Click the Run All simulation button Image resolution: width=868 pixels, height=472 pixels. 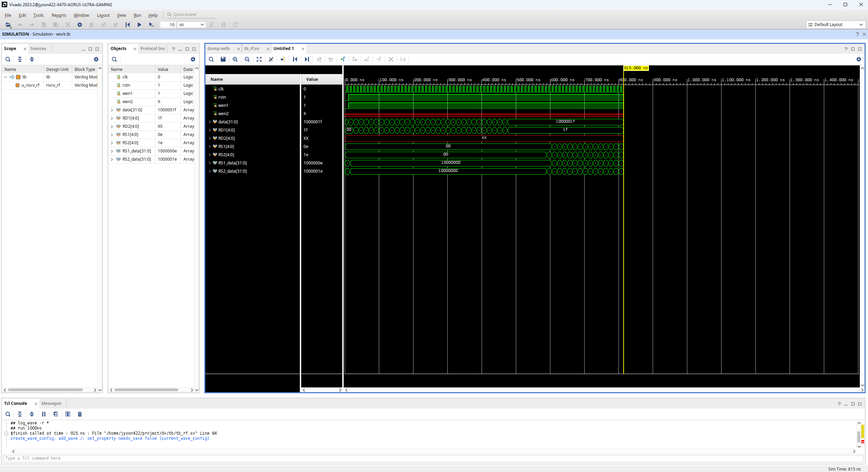click(139, 25)
